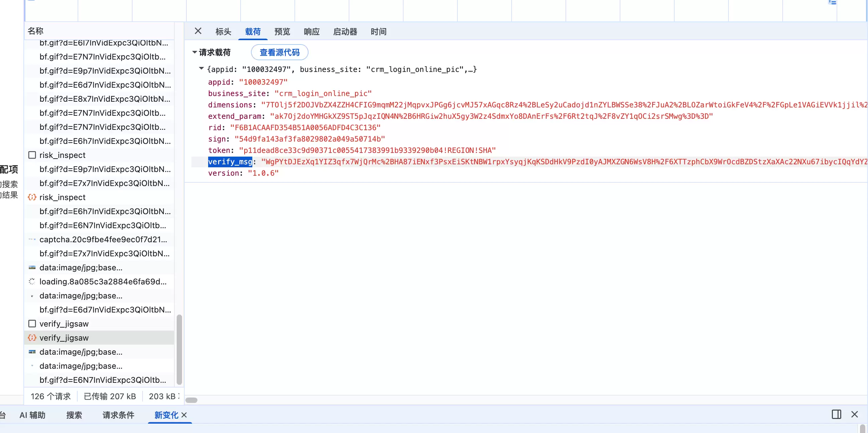Viewport: 868px width, 433px height.
Task: Click the request list vertical scrollbar
Action: [x=179, y=349]
